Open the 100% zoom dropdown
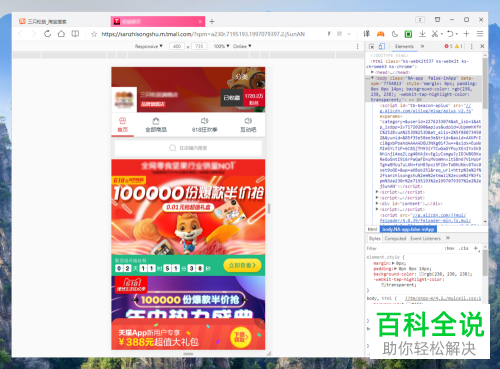 point(221,46)
